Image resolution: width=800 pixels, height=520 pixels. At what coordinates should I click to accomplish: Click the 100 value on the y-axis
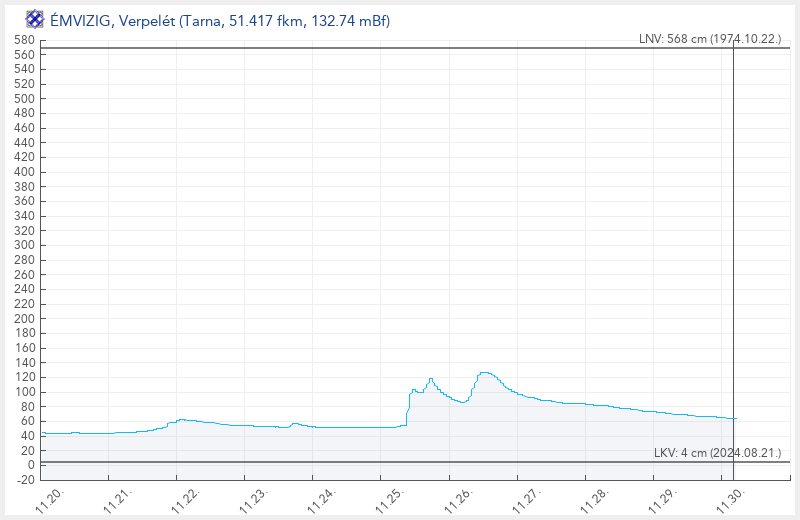click(x=25, y=392)
